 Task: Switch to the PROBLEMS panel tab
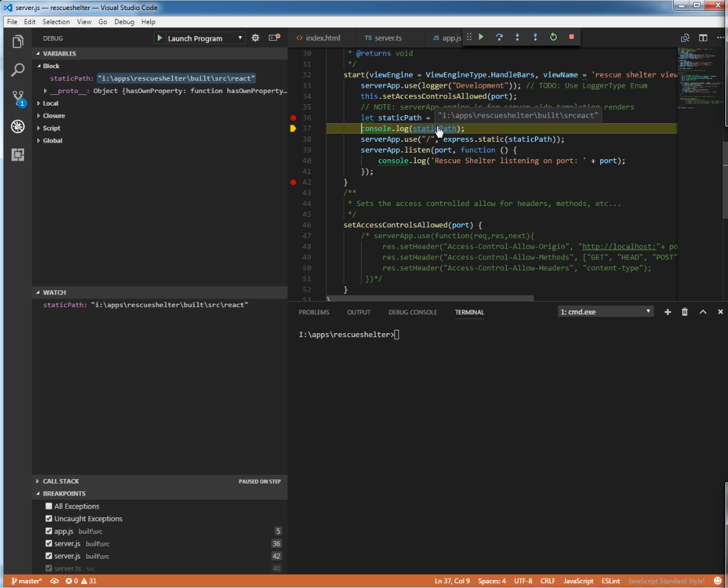pyautogui.click(x=314, y=312)
